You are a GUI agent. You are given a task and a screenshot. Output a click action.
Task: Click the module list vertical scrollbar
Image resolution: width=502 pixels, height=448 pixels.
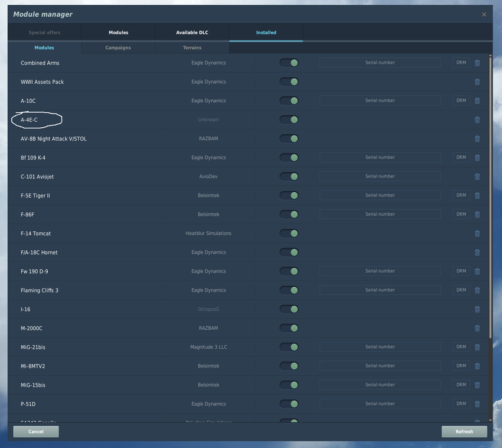490,198
